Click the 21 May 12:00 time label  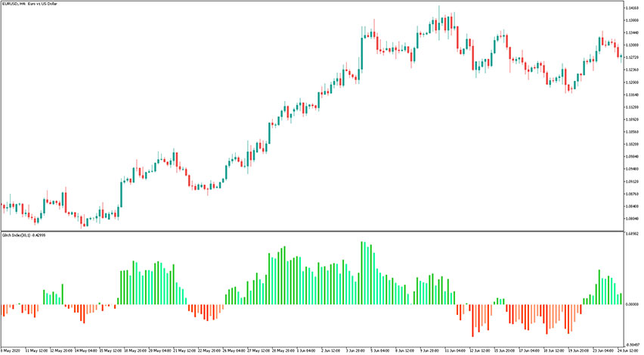click(x=184, y=351)
